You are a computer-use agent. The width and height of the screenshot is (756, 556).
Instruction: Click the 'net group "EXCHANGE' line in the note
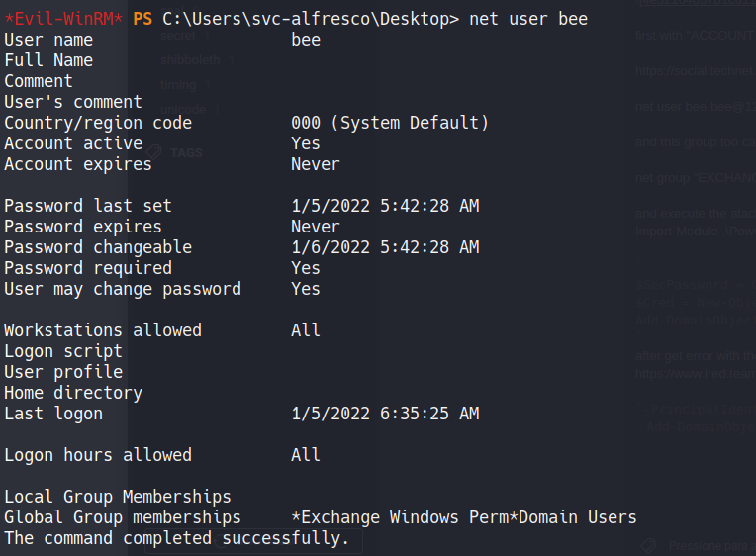(x=695, y=178)
